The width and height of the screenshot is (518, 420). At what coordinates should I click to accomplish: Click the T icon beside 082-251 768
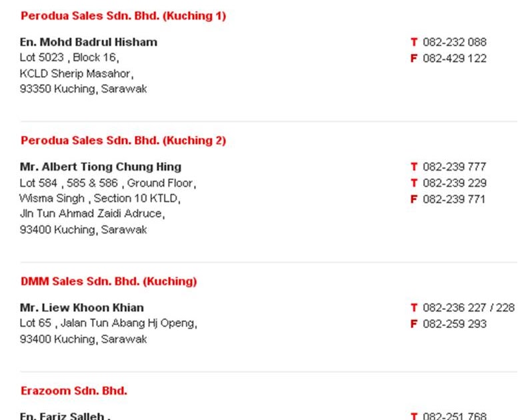tap(414, 416)
